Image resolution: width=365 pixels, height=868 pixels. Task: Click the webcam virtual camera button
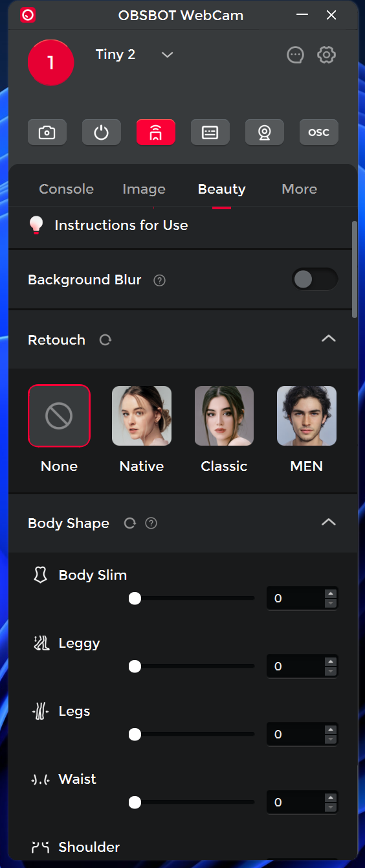click(265, 132)
